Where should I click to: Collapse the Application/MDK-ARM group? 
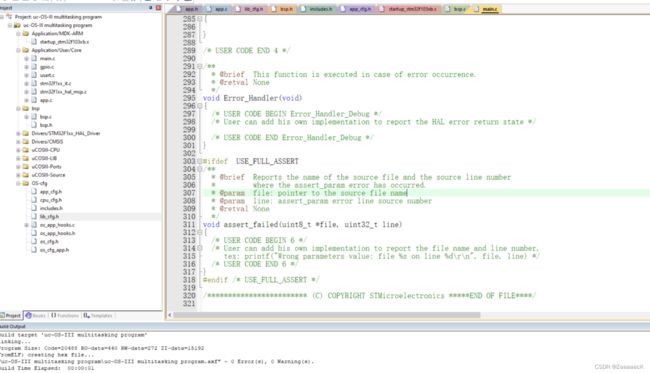18,34
